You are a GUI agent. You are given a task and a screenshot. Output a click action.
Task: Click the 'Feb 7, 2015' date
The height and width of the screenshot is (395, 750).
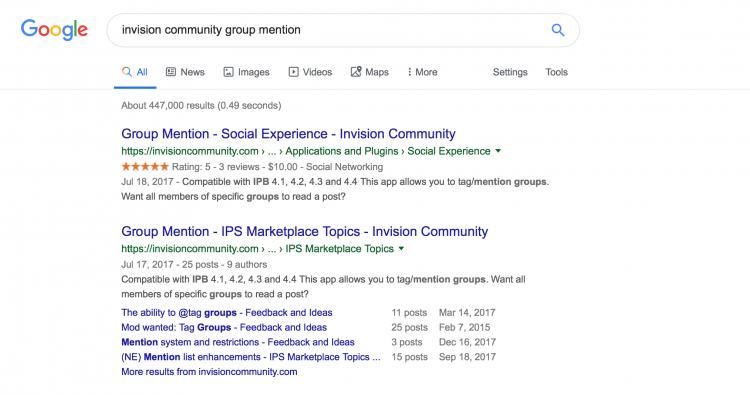coord(464,328)
